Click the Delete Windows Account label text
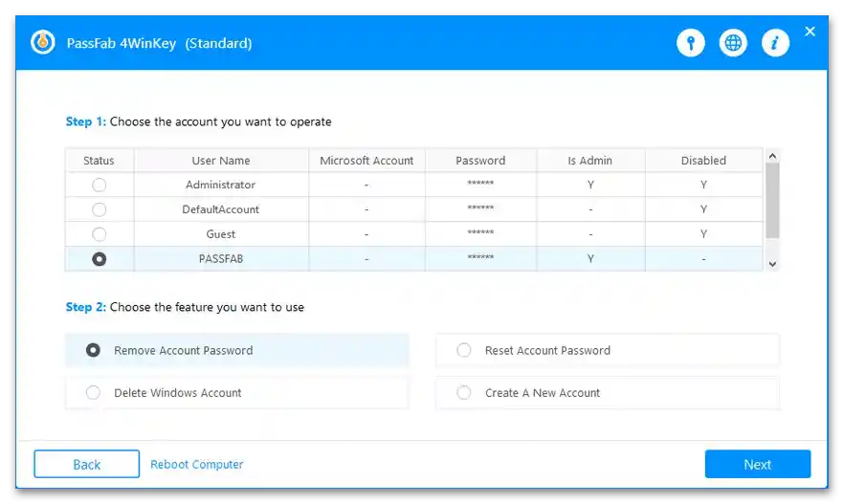The width and height of the screenshot is (844, 504). coord(178,393)
